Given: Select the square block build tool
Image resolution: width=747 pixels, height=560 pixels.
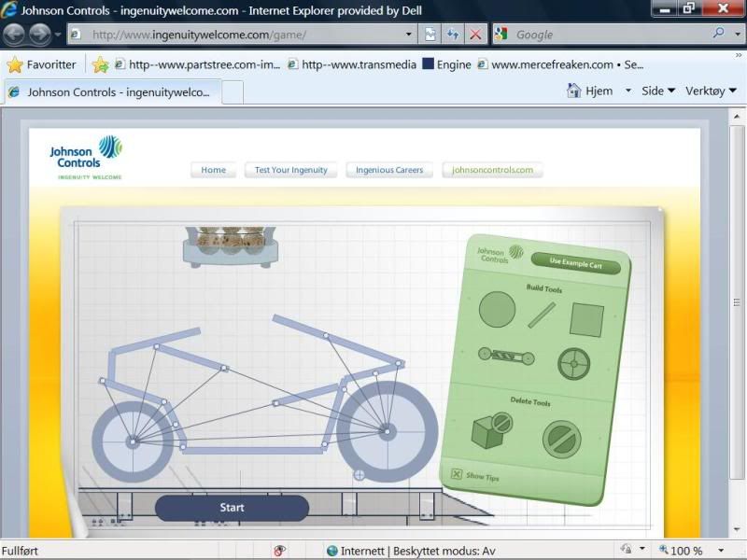Looking at the screenshot, I should click(x=586, y=319).
